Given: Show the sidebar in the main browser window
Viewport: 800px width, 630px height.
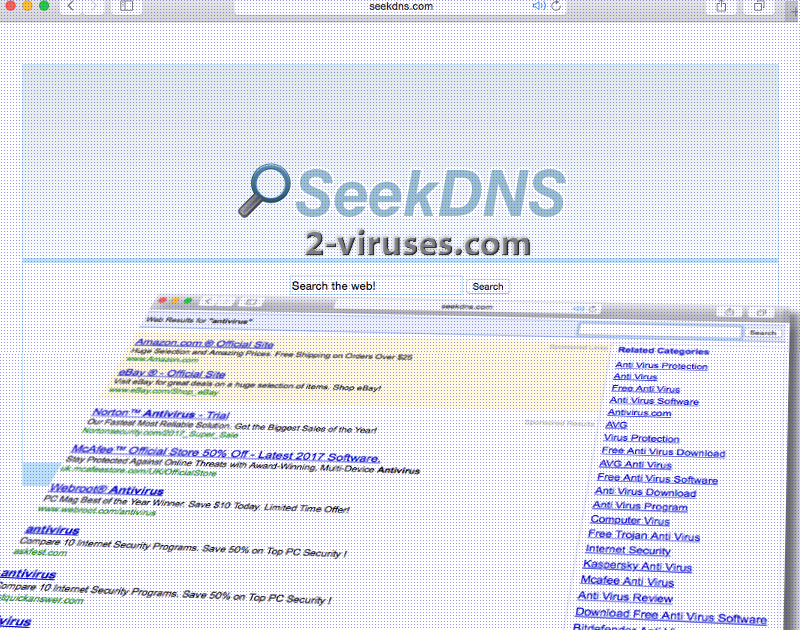Looking at the screenshot, I should tap(127, 6).
